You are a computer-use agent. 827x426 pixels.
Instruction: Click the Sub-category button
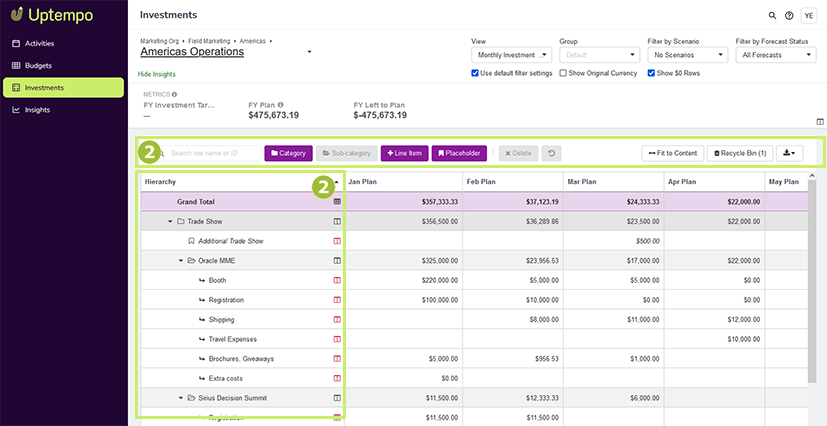click(x=347, y=153)
